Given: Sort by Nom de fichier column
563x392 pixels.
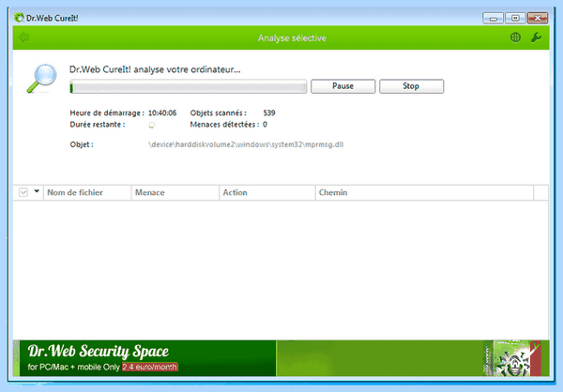Looking at the screenshot, I should click(x=87, y=193).
